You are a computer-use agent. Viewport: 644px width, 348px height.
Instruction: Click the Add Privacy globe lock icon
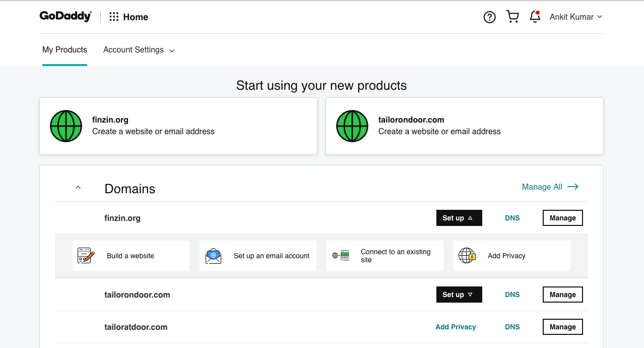[x=467, y=256]
